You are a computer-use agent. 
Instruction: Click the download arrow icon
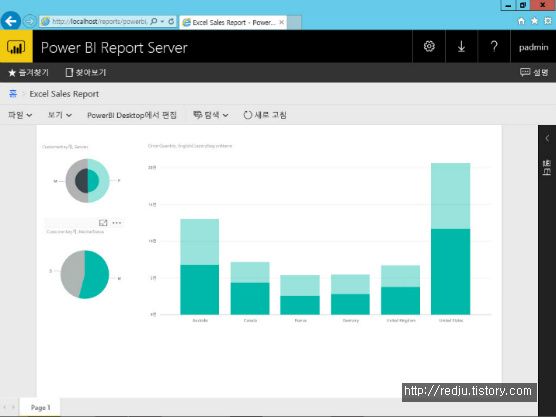tap(461, 46)
